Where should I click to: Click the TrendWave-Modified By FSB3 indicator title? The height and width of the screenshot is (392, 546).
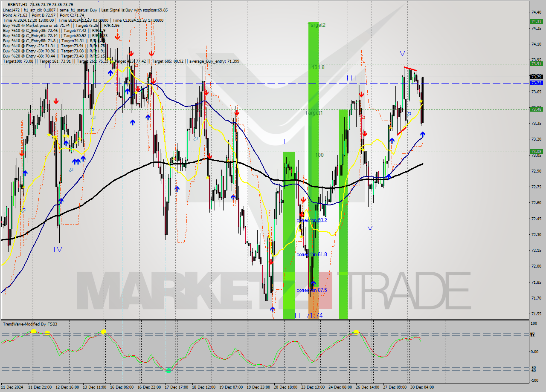click(30, 324)
